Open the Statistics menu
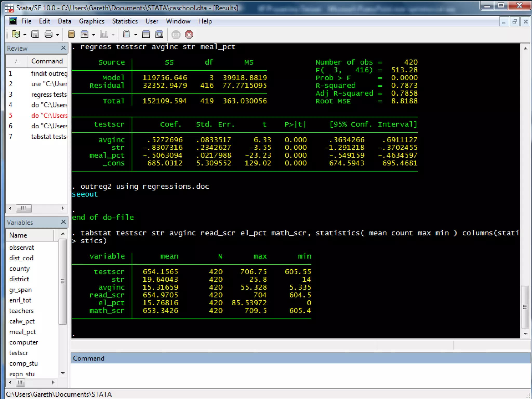 pyautogui.click(x=125, y=21)
